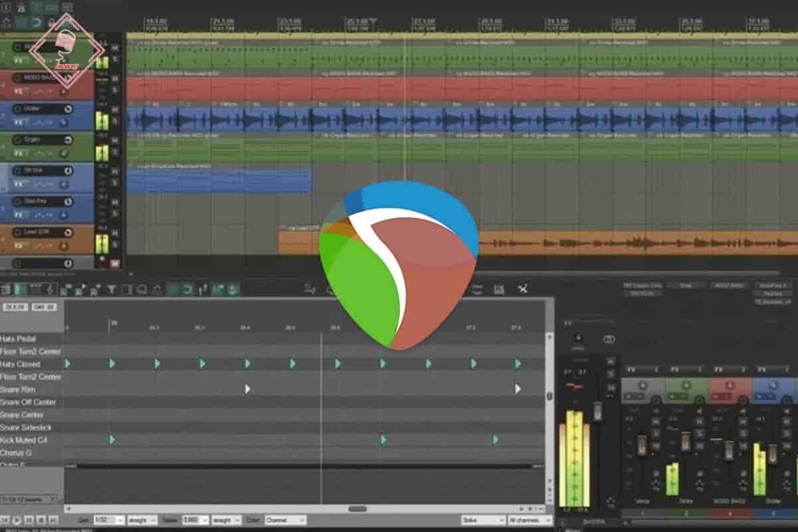Open the Grid division dropdown
This screenshot has height=532, width=798.
108,520
